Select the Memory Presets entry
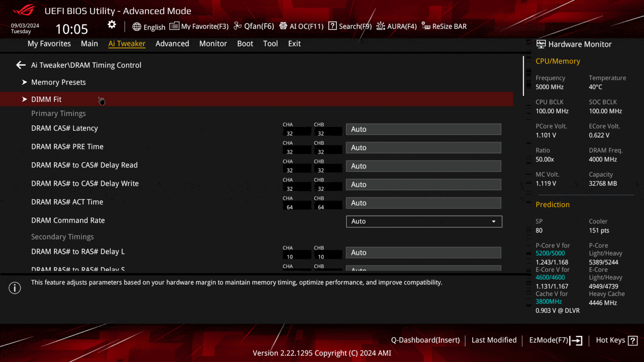 pyautogui.click(x=58, y=82)
